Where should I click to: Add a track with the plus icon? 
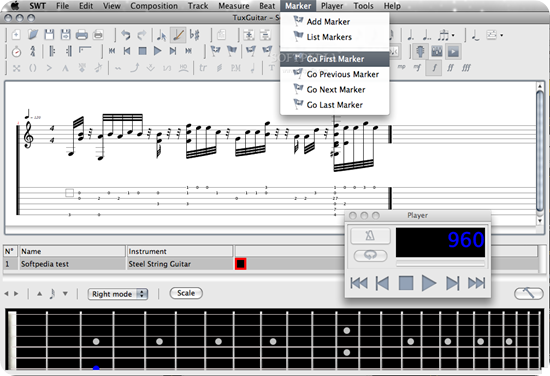click(249, 35)
